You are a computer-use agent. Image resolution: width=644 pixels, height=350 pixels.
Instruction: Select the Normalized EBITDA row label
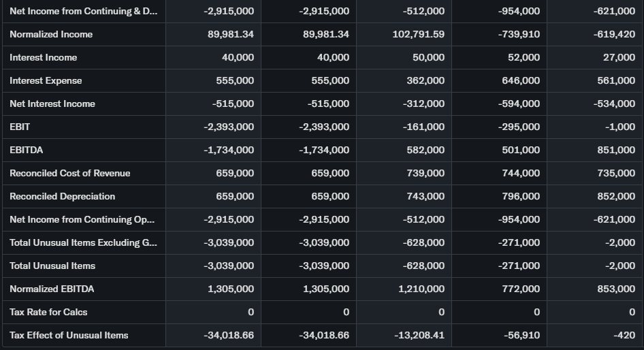pos(52,289)
